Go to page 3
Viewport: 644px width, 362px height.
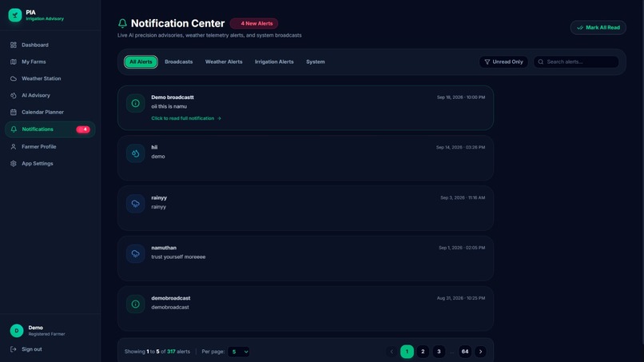(439, 352)
